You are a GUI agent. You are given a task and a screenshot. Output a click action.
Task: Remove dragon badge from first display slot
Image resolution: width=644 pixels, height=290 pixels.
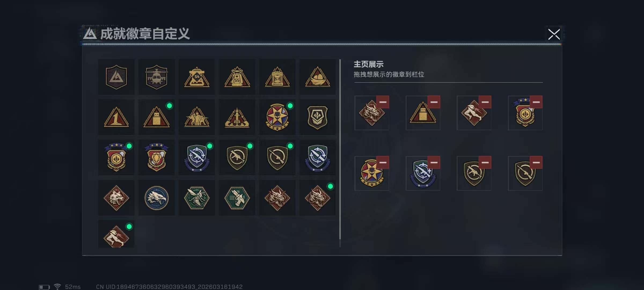coord(383,102)
